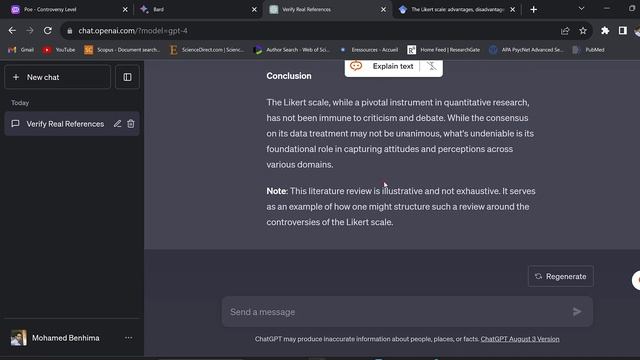Click the share page icon in address bar
The image size is (640, 360).
click(x=565, y=31)
